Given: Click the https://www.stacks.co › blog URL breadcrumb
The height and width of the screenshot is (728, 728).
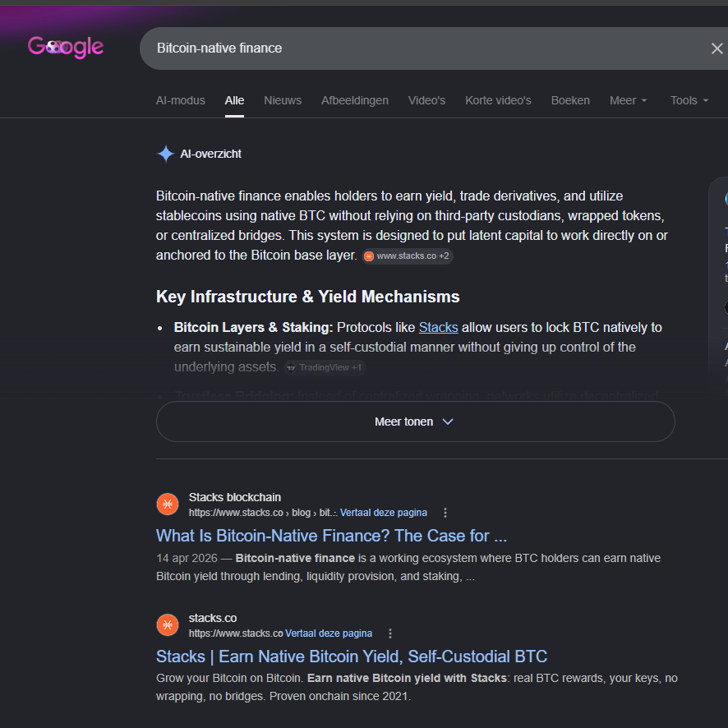Looking at the screenshot, I should (263, 513).
